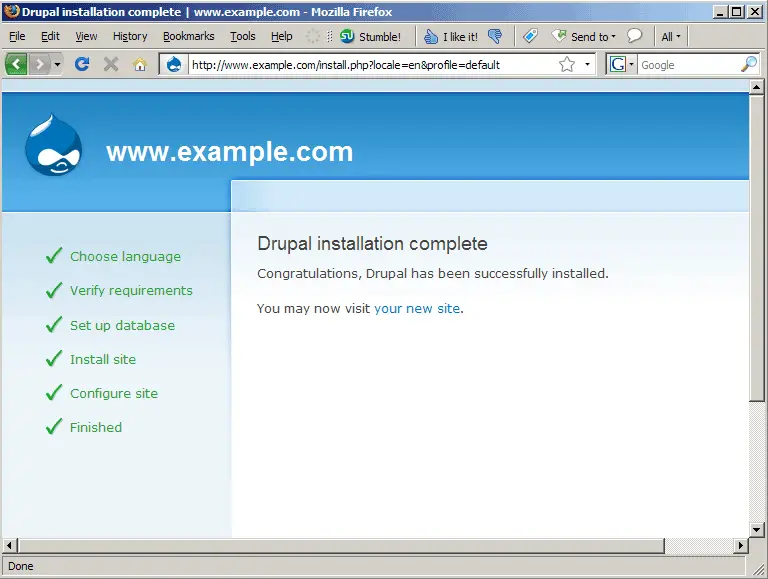Open the address bar URL history dropdown
The width and height of the screenshot is (768, 579).
coord(587,64)
